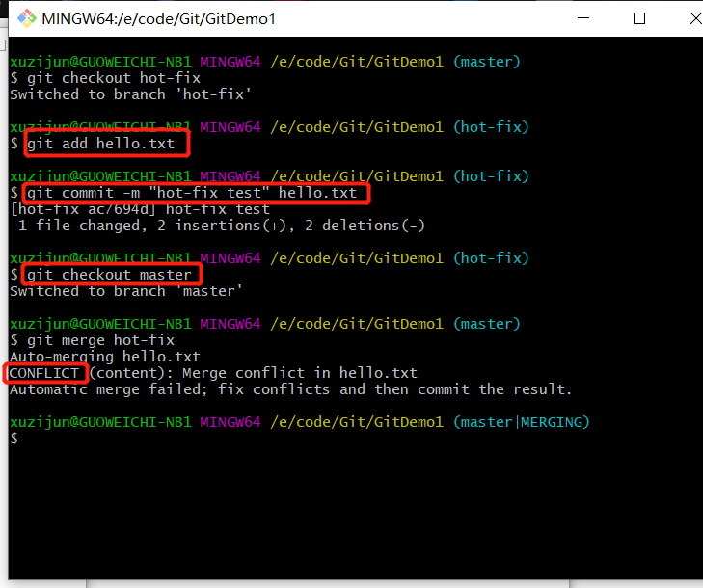Click the window title MINGW64:/e/code/Git/GitDemo1
The width and height of the screenshot is (703, 588).
point(158,19)
